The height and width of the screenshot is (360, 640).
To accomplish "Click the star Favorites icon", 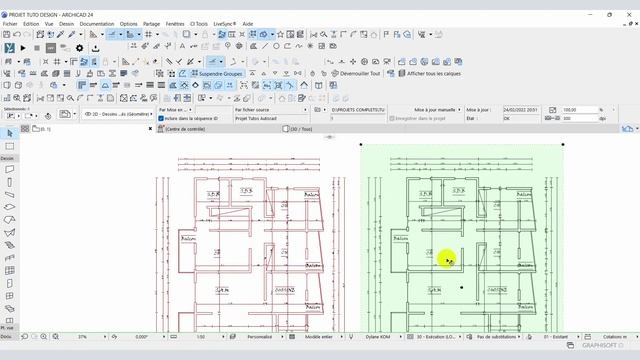I will [280, 35].
